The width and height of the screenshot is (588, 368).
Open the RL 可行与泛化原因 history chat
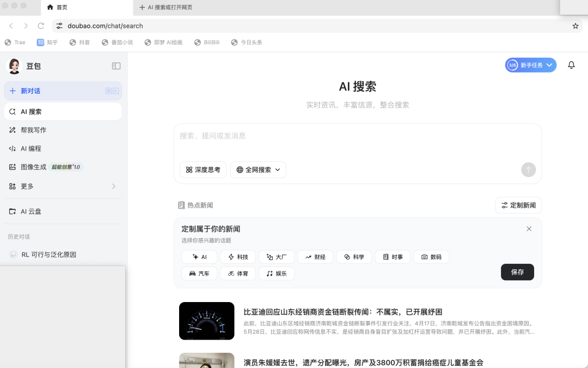pos(63,255)
